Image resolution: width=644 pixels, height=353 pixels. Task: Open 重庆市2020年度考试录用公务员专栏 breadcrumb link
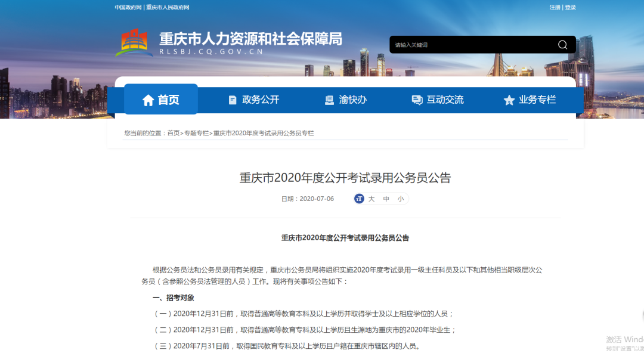(264, 133)
